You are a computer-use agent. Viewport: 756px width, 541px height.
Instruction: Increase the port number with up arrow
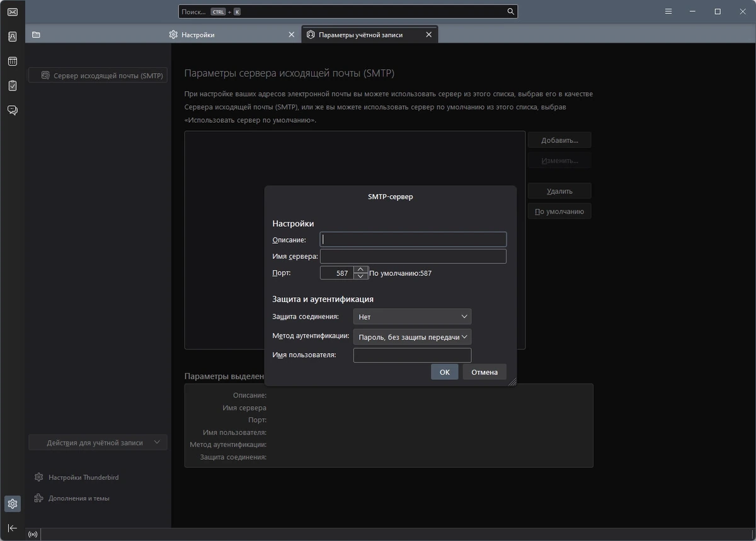(x=360, y=269)
